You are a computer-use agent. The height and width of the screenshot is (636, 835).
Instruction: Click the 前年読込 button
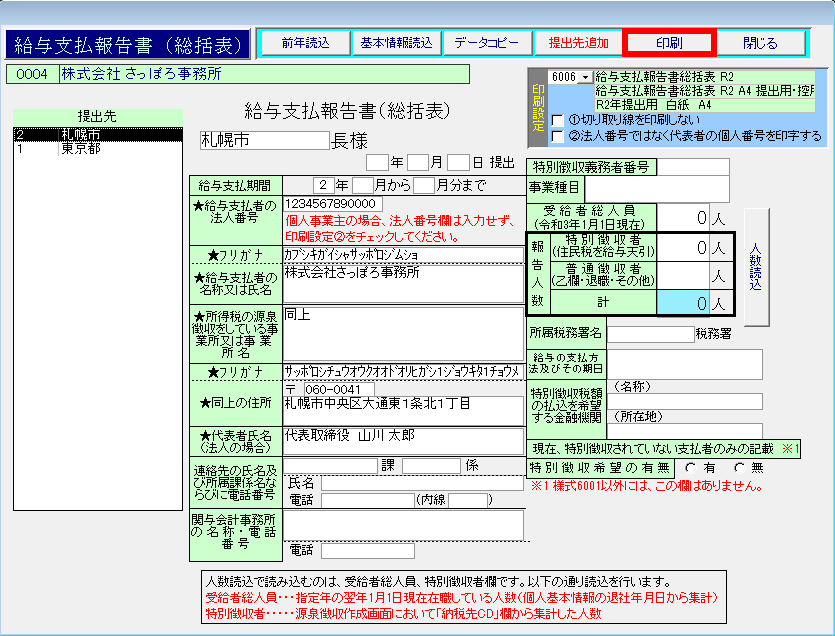pyautogui.click(x=304, y=43)
